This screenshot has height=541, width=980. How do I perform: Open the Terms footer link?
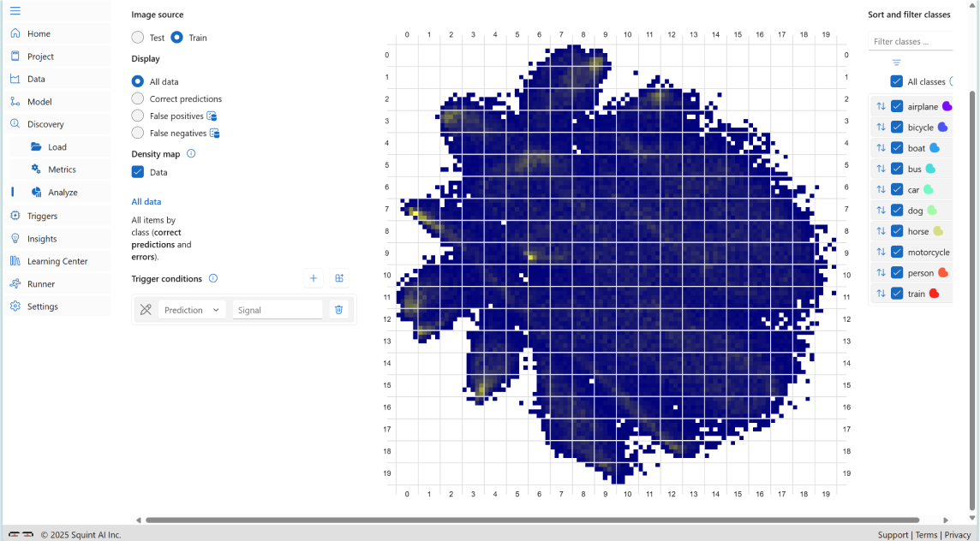tap(926, 535)
